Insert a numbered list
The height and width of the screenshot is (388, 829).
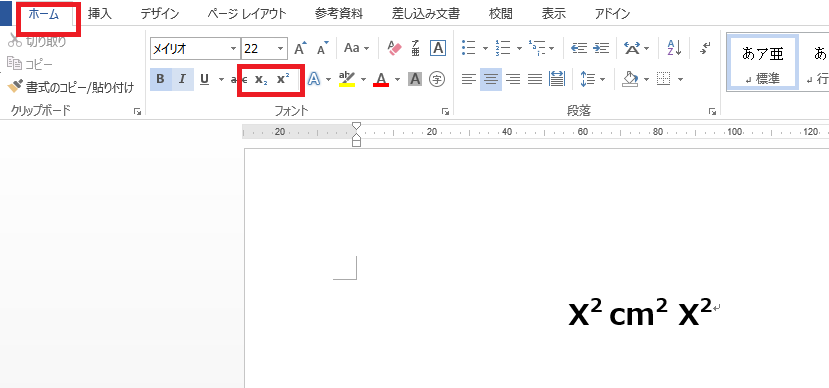point(502,49)
